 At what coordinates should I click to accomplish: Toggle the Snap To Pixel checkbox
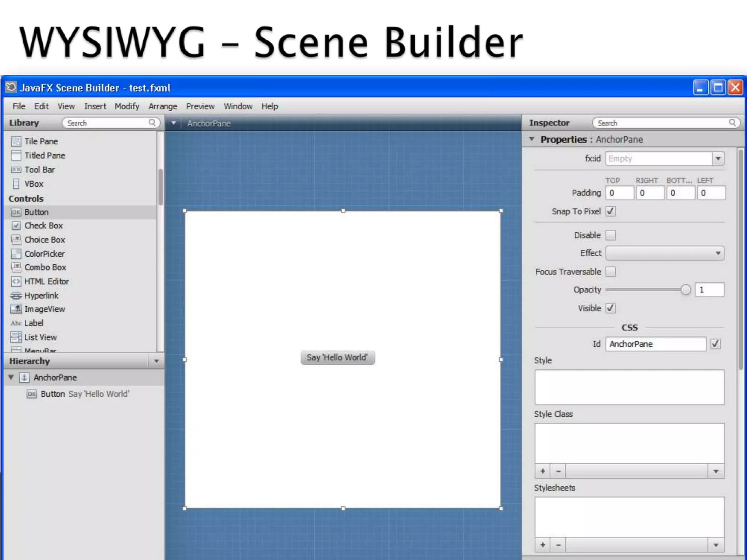(611, 211)
